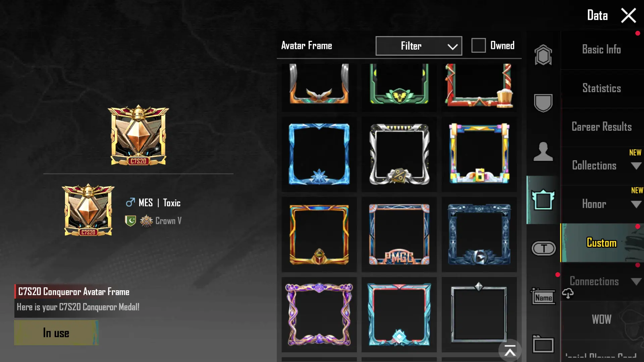Screen dimensions: 644x362
Task: Expand the Collections menu arrow
Action: click(636, 166)
